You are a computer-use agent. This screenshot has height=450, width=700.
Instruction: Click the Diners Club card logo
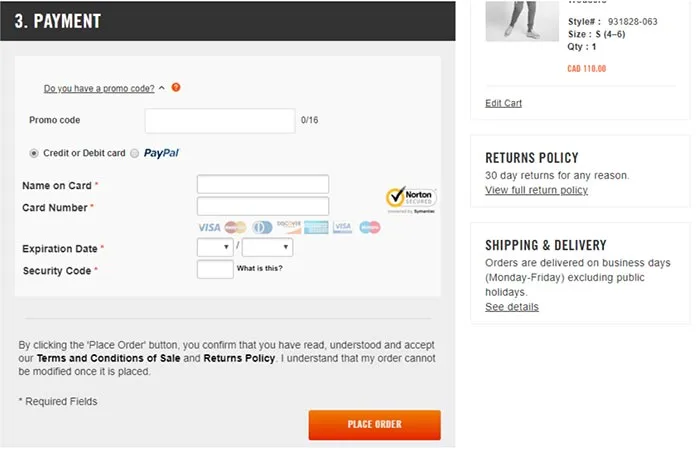262,227
